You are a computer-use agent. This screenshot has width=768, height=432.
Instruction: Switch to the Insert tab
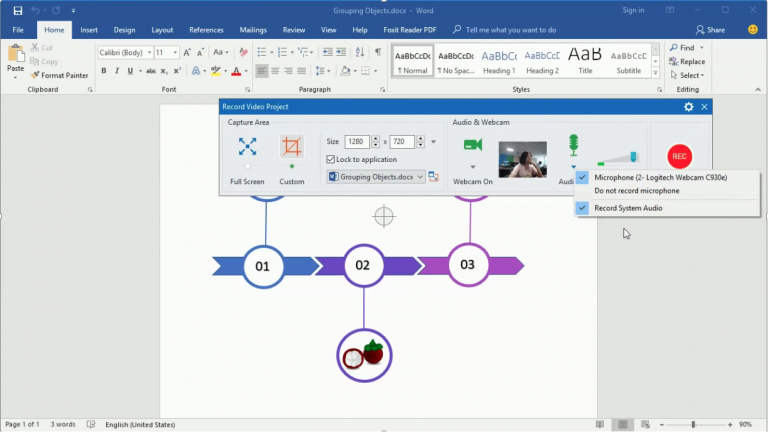click(89, 30)
